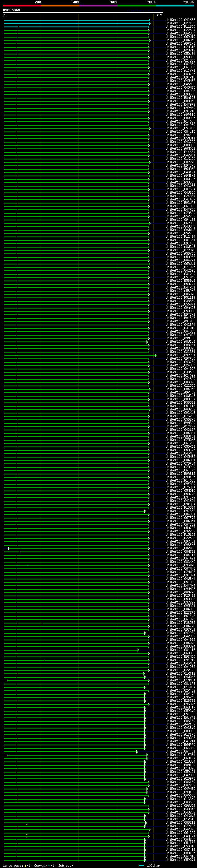This screenshot has width=197, height=868.
Task: Select the UniRef100_A8WCU6 label
Action: tap(180, 342)
